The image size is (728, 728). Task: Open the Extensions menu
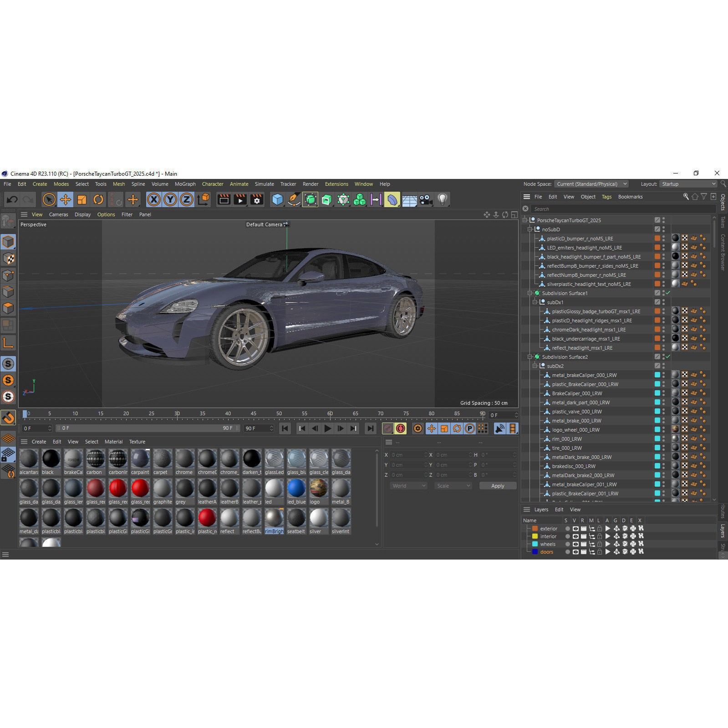click(336, 184)
